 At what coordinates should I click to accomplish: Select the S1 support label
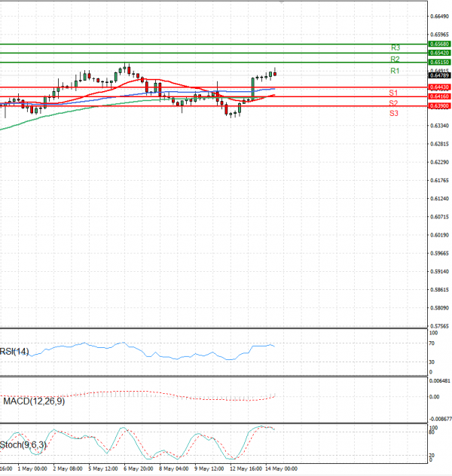coord(393,92)
